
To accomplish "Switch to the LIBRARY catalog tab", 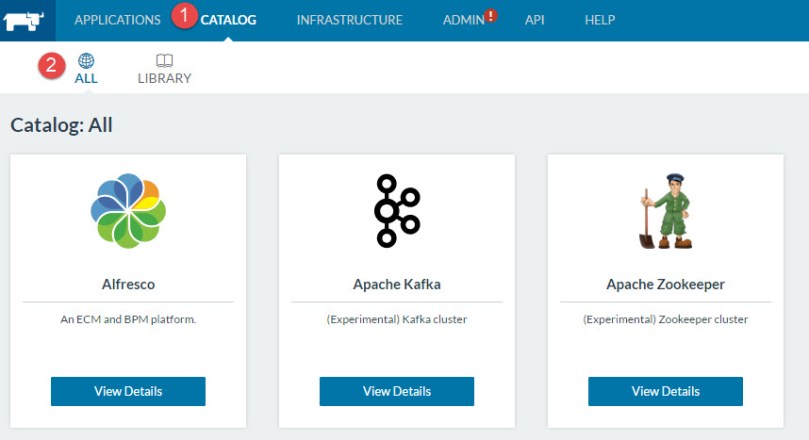I will click(x=164, y=78).
